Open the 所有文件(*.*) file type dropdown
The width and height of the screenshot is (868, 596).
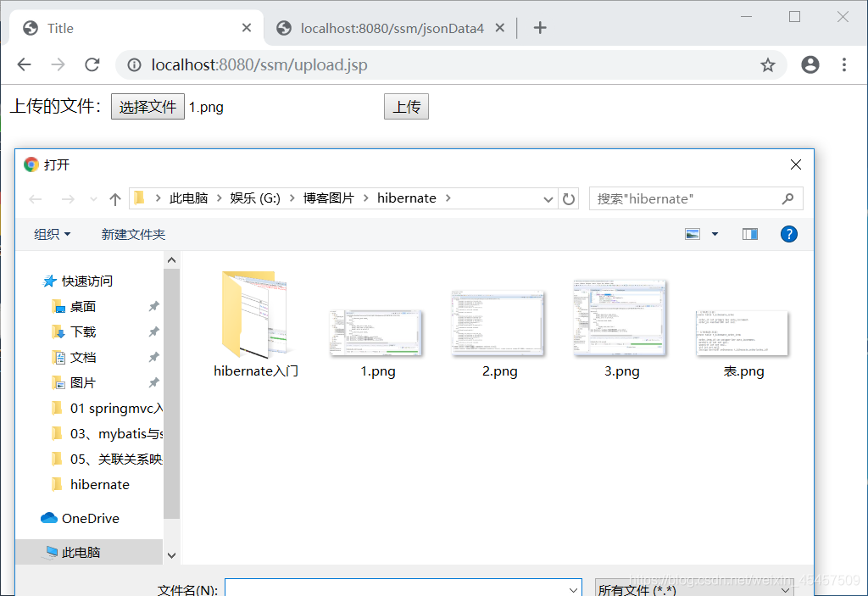[x=693, y=588]
